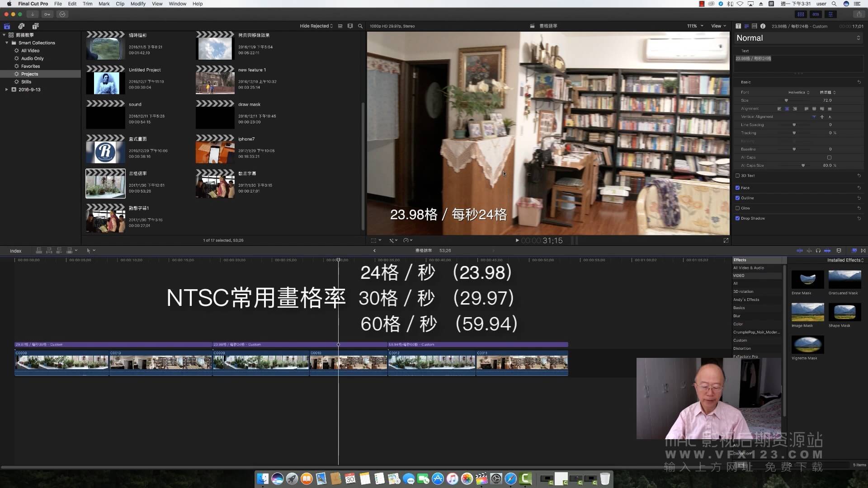The height and width of the screenshot is (488, 868).
Task: Click the viewer play button
Action: (x=517, y=240)
